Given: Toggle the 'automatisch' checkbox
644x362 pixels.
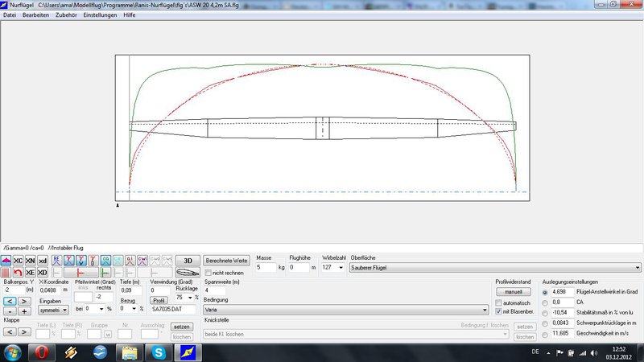Looking at the screenshot, I should pos(498,302).
